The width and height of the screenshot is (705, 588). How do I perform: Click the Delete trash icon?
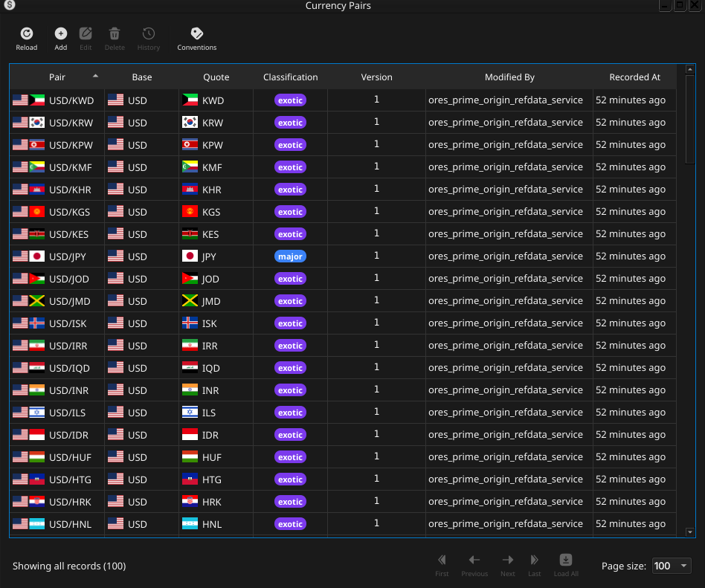coord(115,33)
